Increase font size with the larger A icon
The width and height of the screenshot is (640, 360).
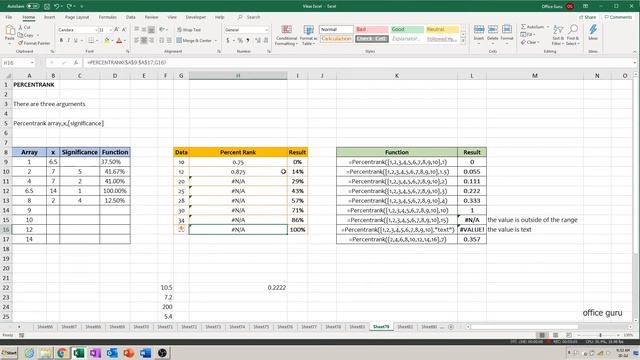point(117,30)
